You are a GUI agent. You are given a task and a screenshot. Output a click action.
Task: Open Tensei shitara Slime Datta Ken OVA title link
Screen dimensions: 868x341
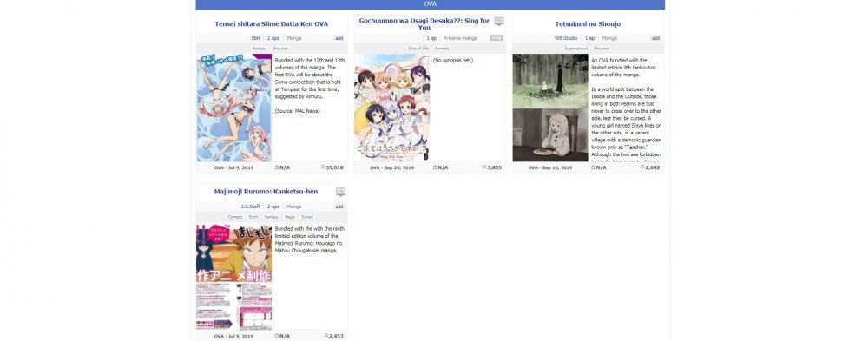coord(271,24)
